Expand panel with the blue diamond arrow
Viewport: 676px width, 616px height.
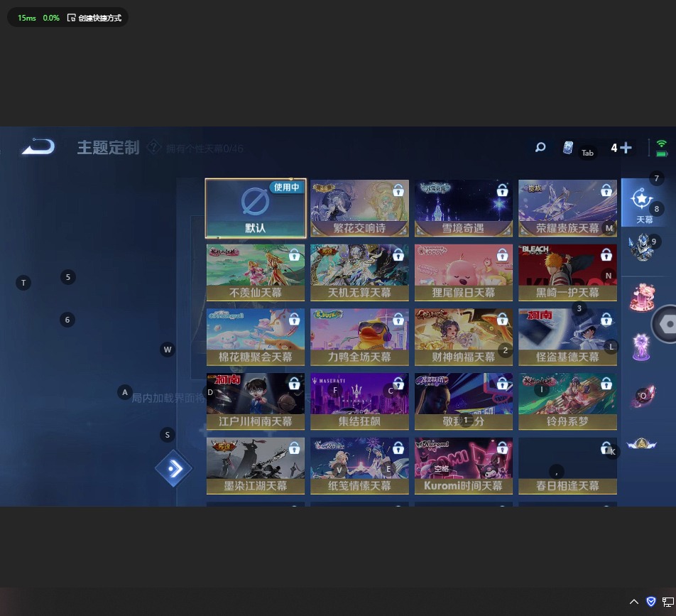(x=174, y=468)
